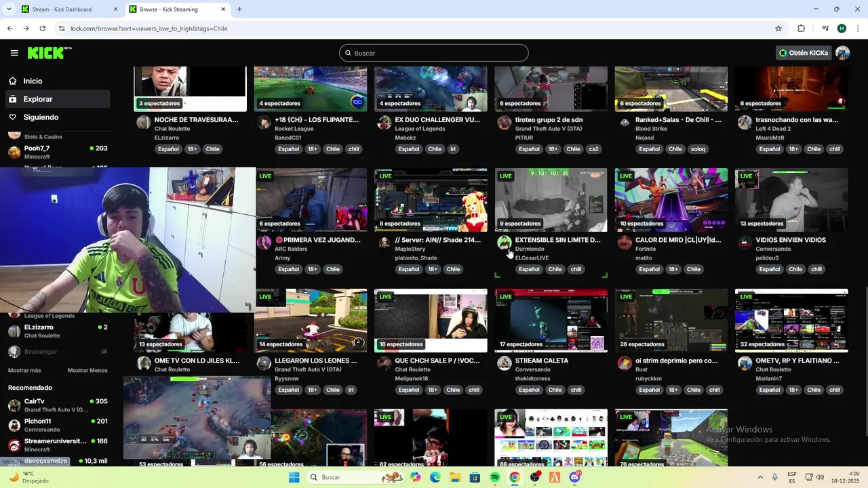Screen dimensions: 868x488
Task: Click the taskbar Buscar search box
Action: click(x=355, y=477)
